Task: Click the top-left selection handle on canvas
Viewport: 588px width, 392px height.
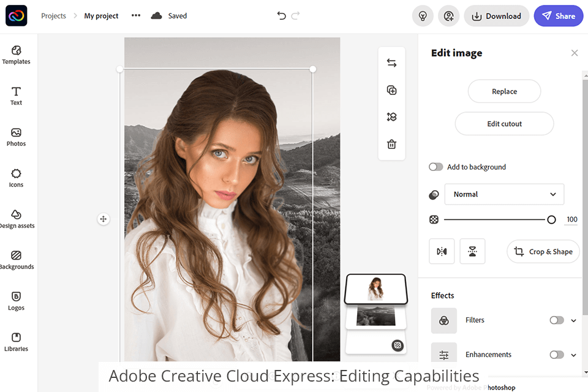Action: pos(119,69)
